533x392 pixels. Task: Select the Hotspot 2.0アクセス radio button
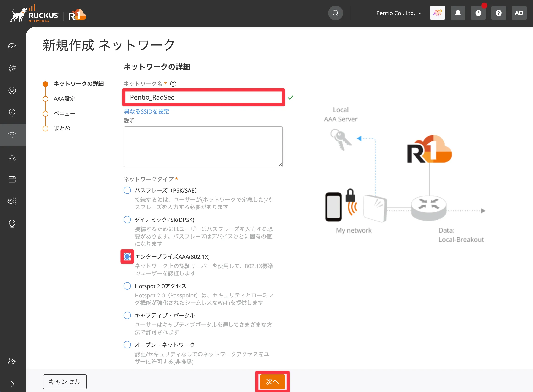pos(127,286)
